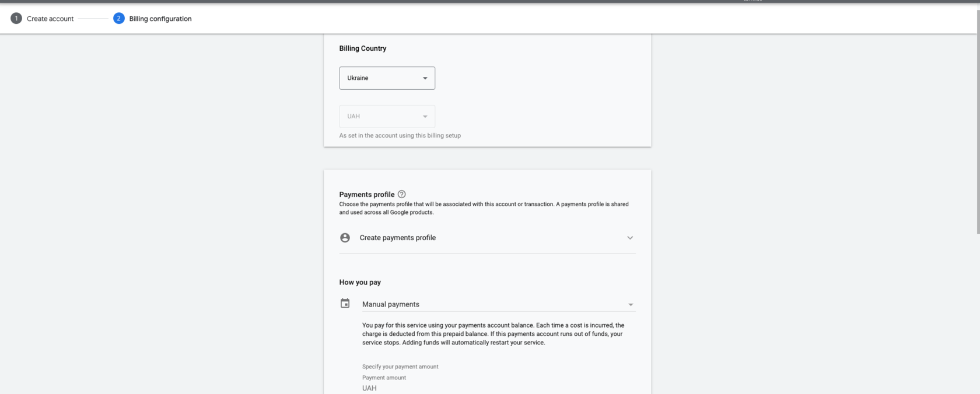Click the step 1 number circle
The width and height of the screenshot is (980, 394).
[x=16, y=19]
